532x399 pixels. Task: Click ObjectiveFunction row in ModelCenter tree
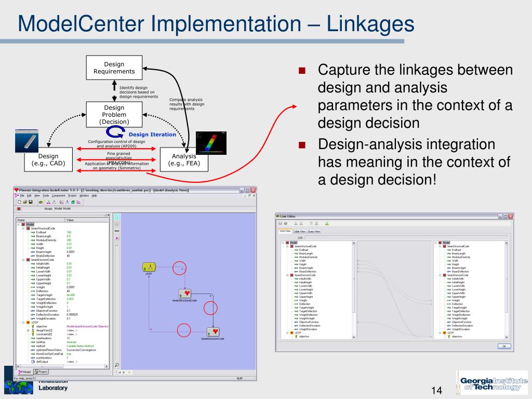[x=61, y=311]
